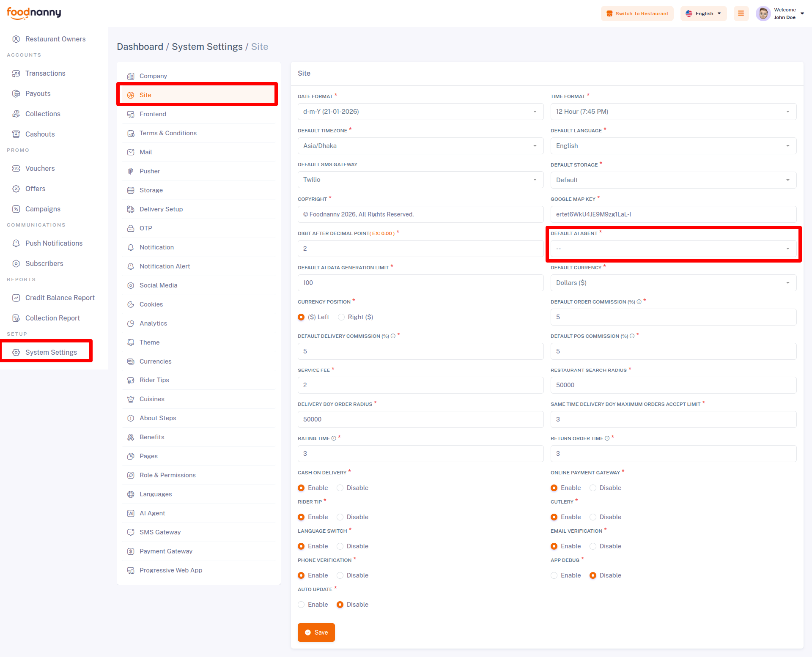
Task: Click the Cookies icon in settings list
Action: click(131, 304)
